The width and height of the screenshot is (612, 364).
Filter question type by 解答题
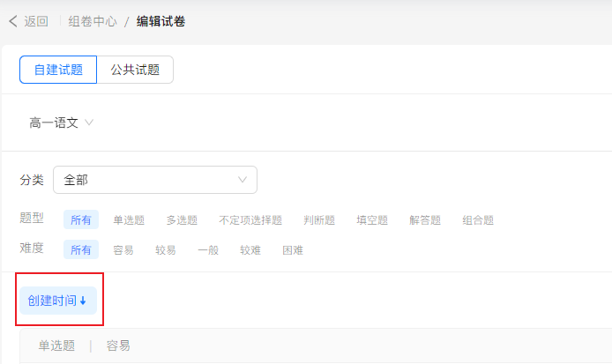(x=425, y=220)
